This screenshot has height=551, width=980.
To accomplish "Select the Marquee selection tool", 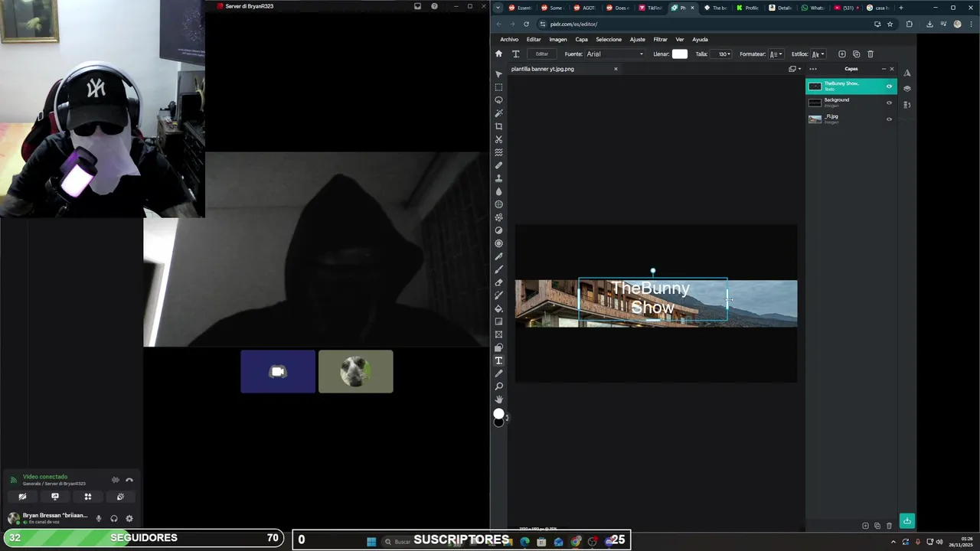I will (498, 87).
